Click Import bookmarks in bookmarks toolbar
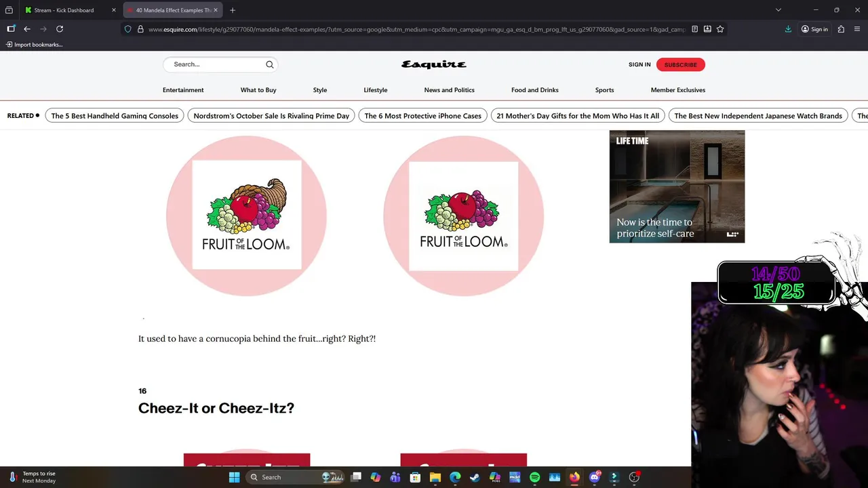868x488 pixels. (x=34, y=45)
